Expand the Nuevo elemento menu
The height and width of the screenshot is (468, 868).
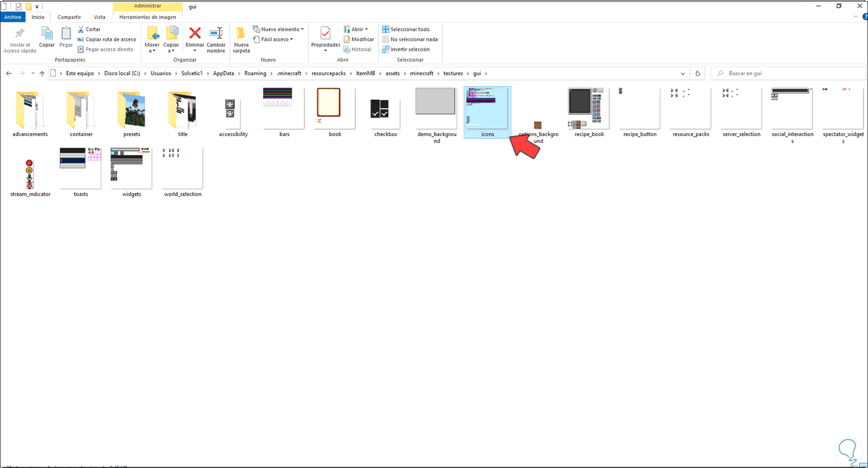278,29
